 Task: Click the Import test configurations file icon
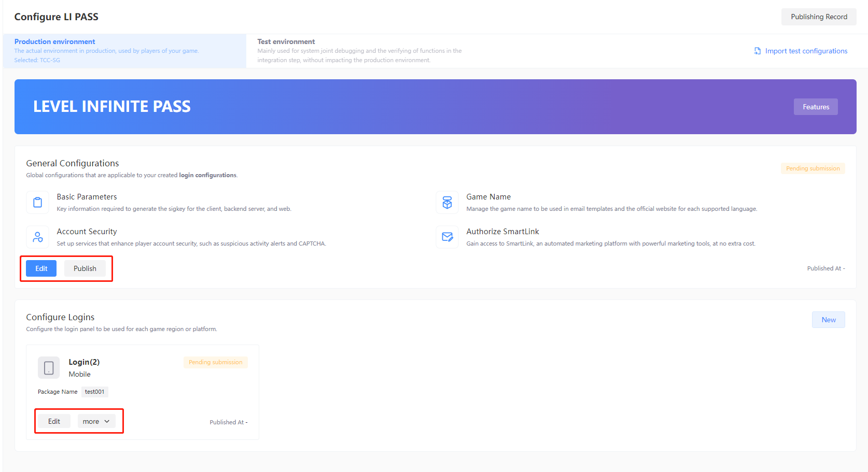pos(757,51)
